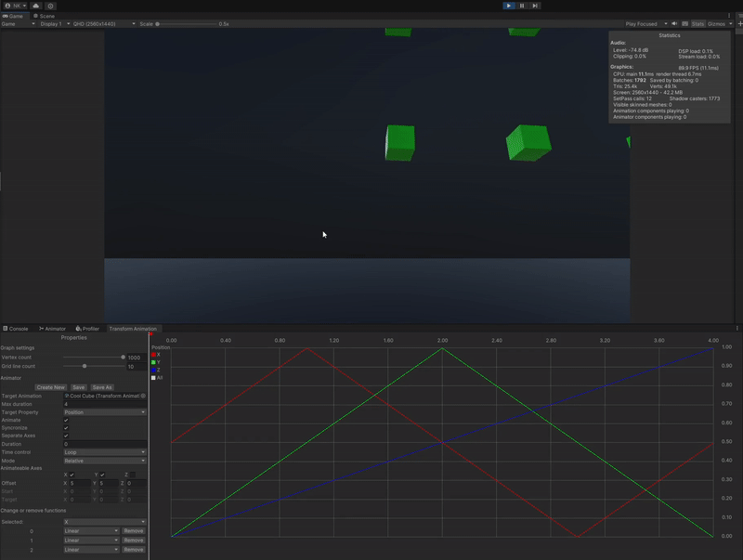This screenshot has height=560, width=743.
Task: Open the Mode Relative dropdown
Action: 105,461
